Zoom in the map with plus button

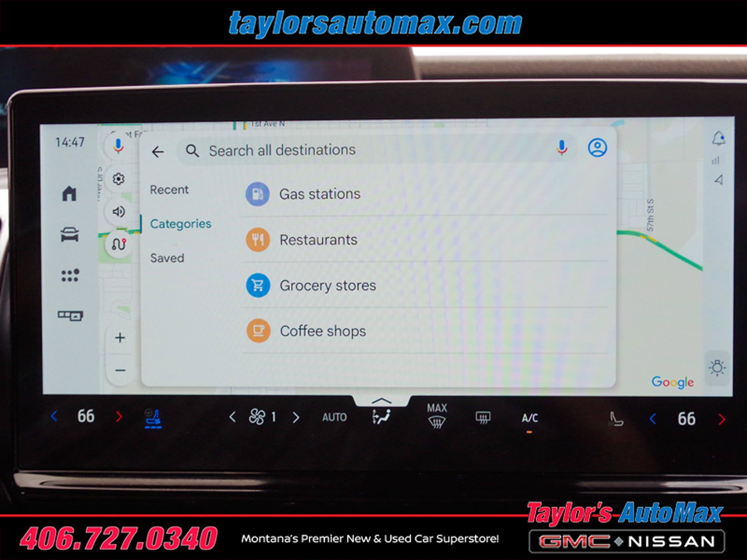pyautogui.click(x=120, y=337)
